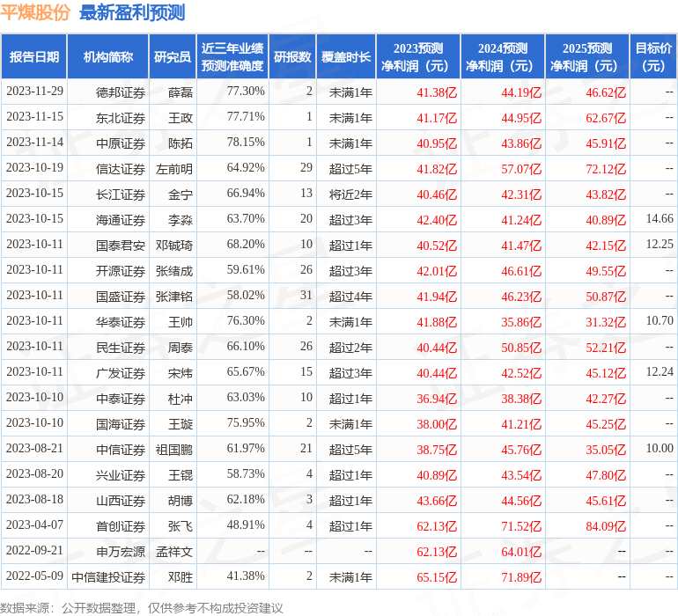Click 2023 profit forecast 41.38亿

click(x=437, y=92)
